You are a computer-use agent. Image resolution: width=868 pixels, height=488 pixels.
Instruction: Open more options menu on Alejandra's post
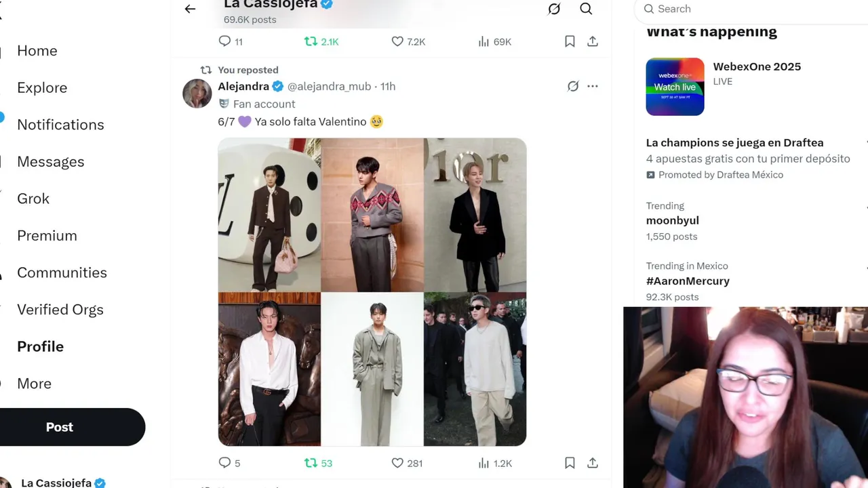pyautogui.click(x=593, y=86)
